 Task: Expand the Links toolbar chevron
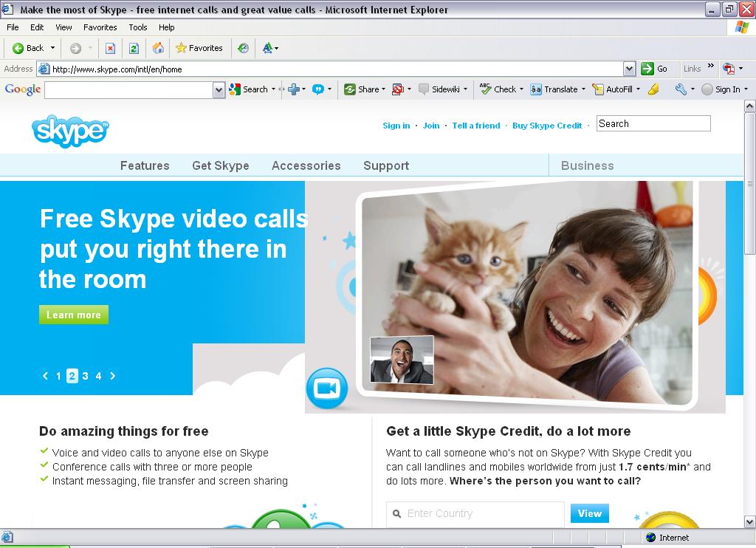pyautogui.click(x=711, y=66)
